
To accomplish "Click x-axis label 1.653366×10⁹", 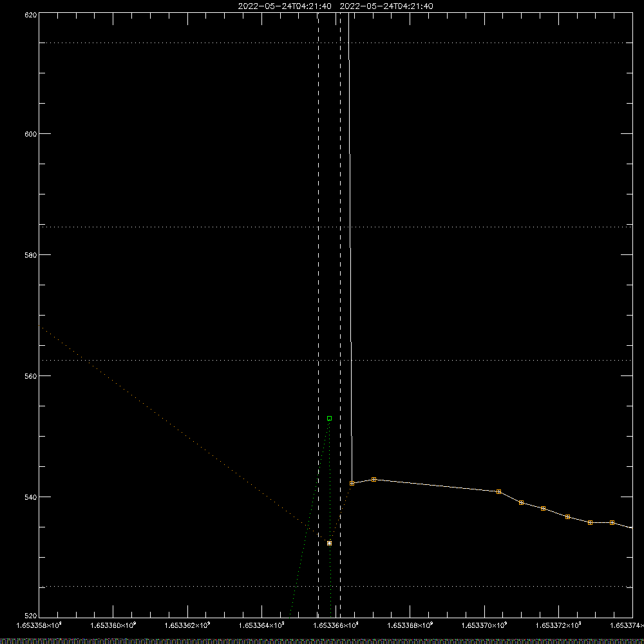I will pyautogui.click(x=336, y=625).
